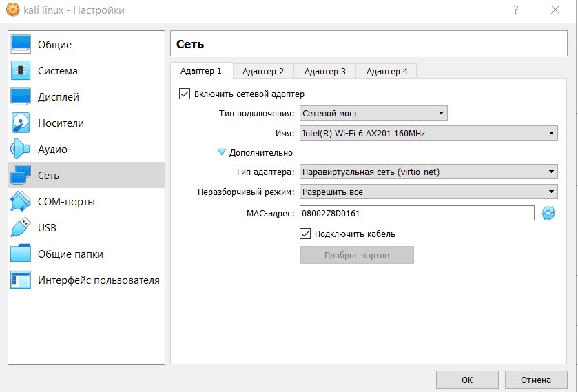Generate a new MAC address with refresh icon
The height and width of the screenshot is (392, 578).
[548, 214]
